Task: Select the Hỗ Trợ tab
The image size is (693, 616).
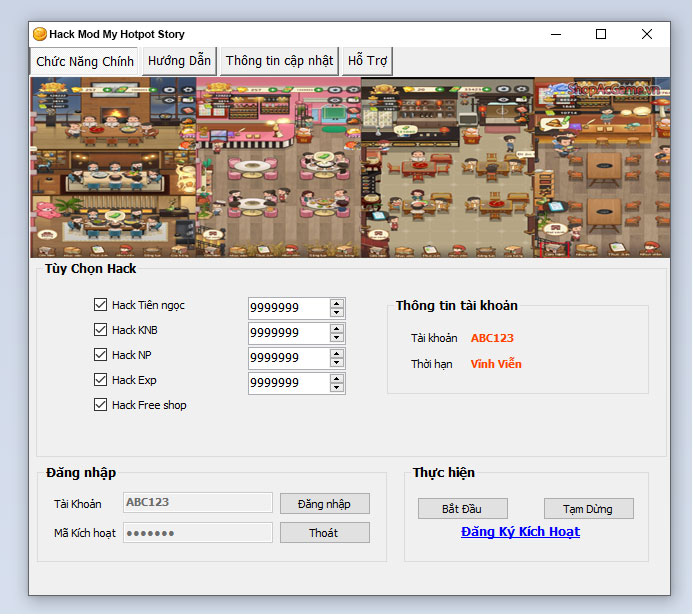Action: click(367, 61)
